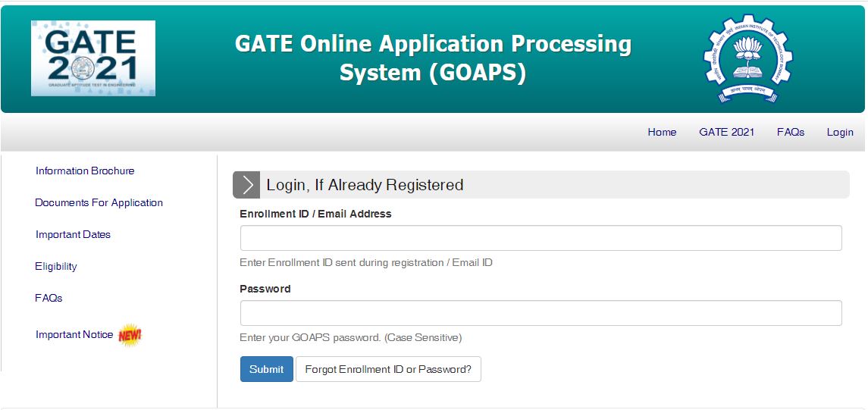The width and height of the screenshot is (868, 410).
Task: Open the Information Brochure link
Action: (85, 171)
